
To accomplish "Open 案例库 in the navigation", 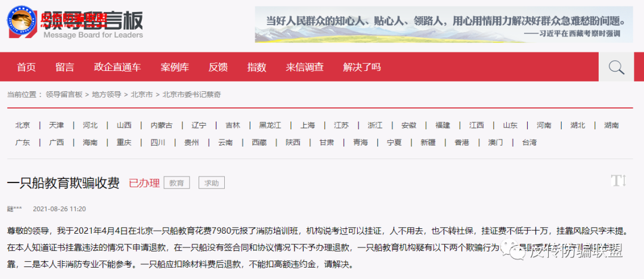I will tap(175, 67).
